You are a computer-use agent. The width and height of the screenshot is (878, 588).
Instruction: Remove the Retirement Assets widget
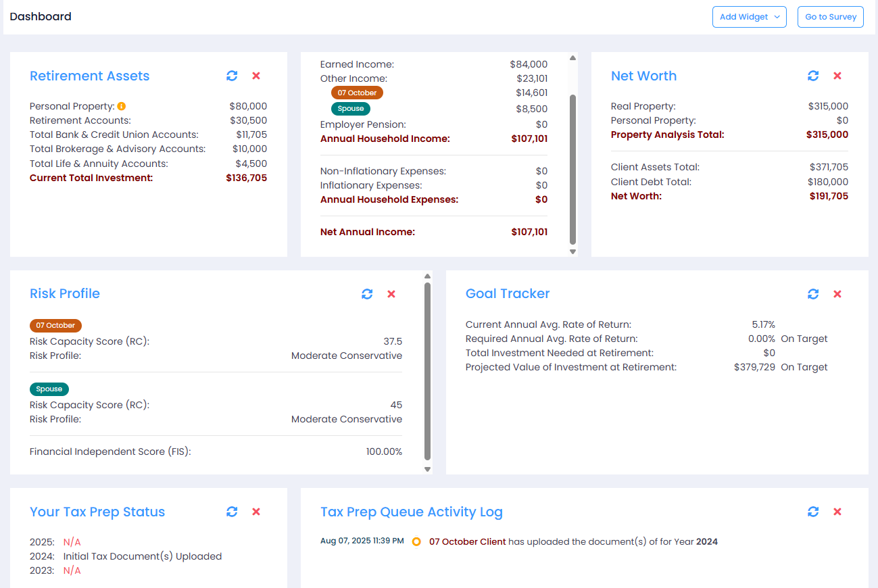coord(255,76)
